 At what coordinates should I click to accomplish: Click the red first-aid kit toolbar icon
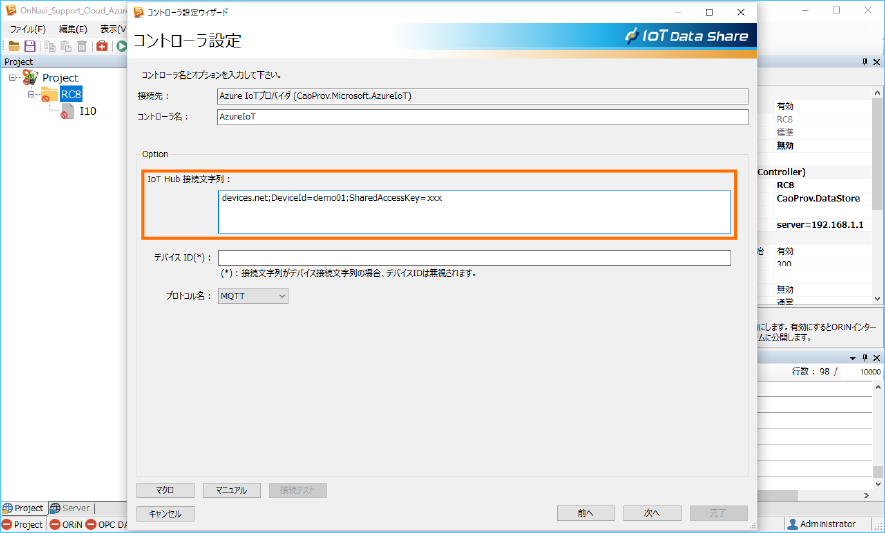click(x=102, y=46)
